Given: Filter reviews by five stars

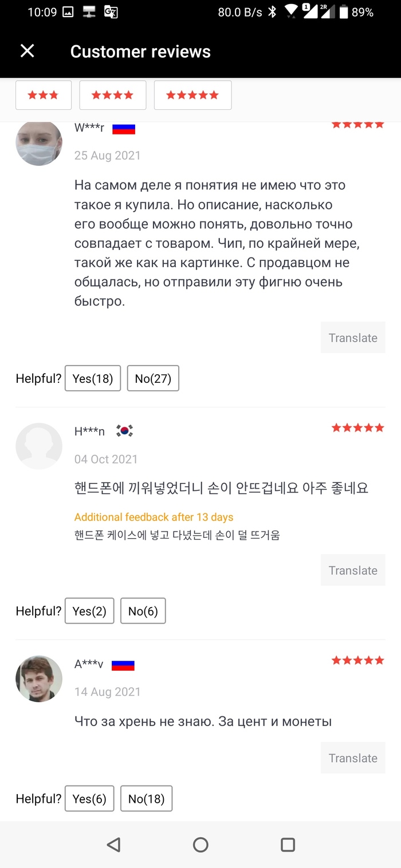Looking at the screenshot, I should (192, 95).
